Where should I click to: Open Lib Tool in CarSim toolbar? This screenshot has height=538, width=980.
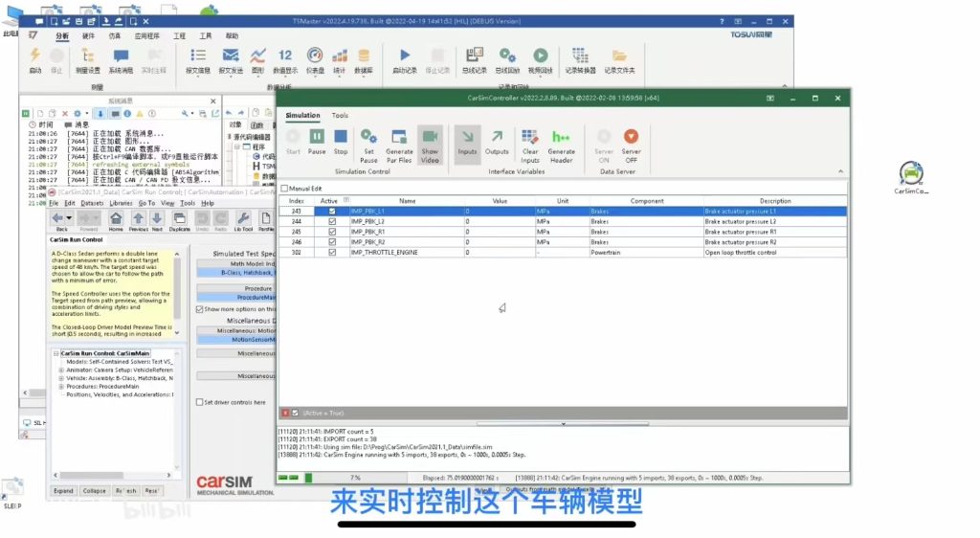(x=244, y=221)
